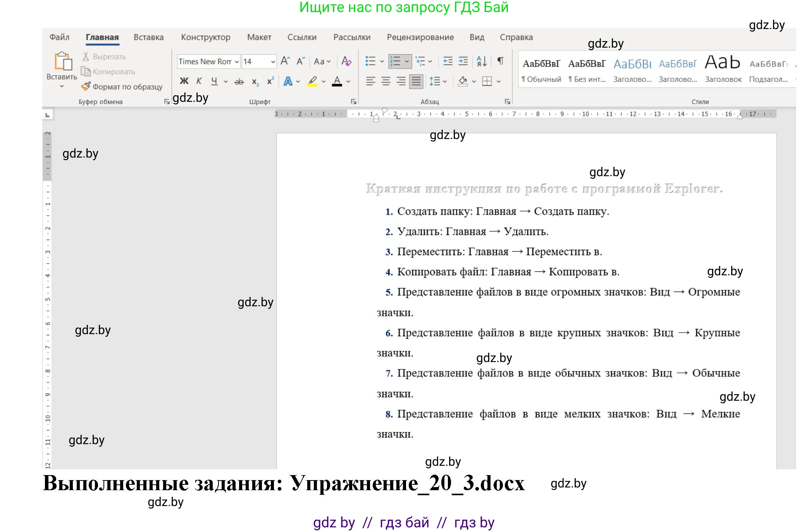The image size is (809, 532).
Task: Click the numbered list icon
Action: 395,61
